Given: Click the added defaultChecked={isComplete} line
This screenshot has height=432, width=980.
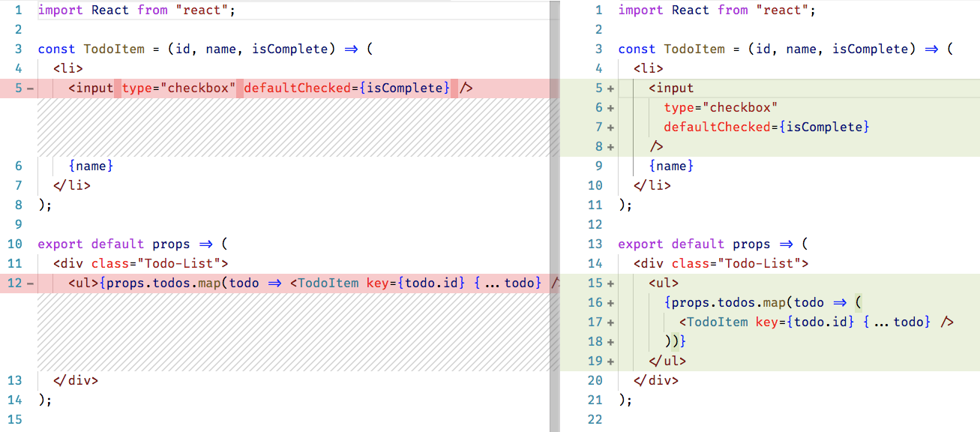Looking at the screenshot, I should click(x=766, y=127).
